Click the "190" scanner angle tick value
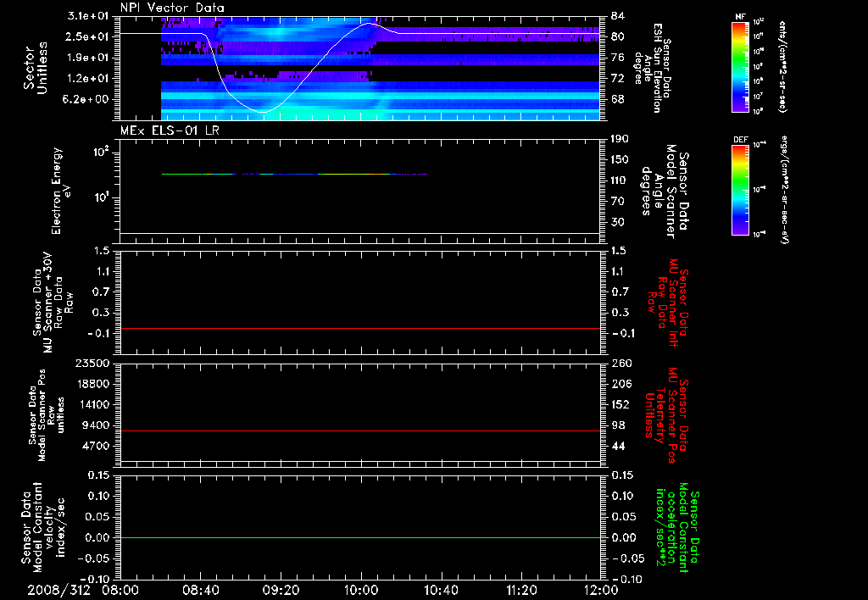Image resolution: width=868 pixels, height=600 pixels. point(620,139)
